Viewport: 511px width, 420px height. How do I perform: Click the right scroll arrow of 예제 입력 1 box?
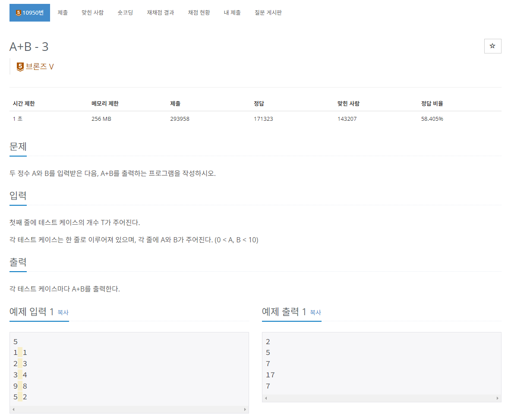click(x=245, y=410)
